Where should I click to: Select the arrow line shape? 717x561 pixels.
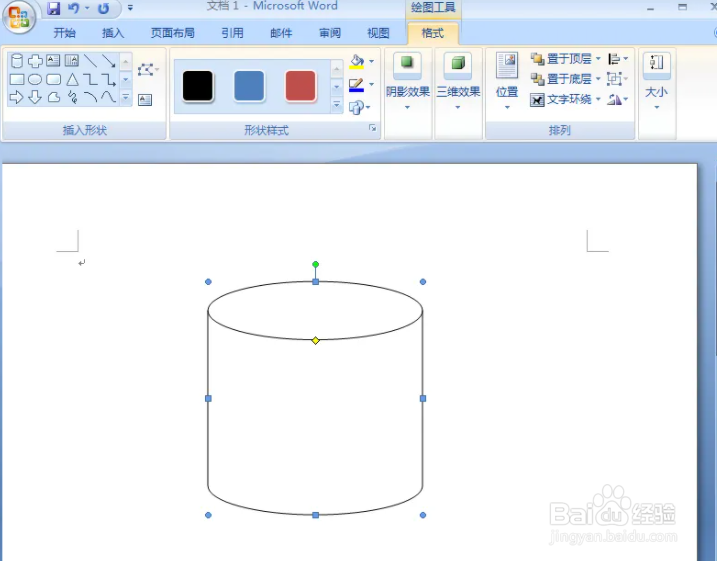pos(108,60)
